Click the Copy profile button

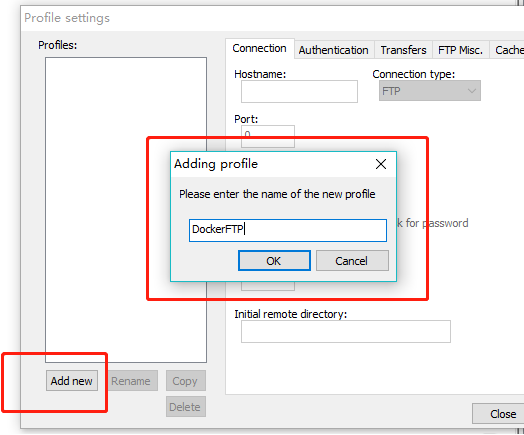tap(185, 381)
